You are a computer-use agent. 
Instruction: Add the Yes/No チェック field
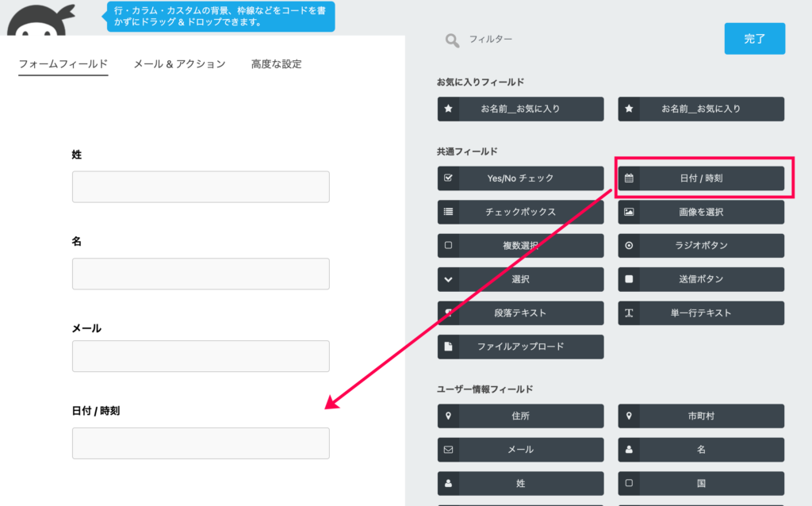click(520, 178)
